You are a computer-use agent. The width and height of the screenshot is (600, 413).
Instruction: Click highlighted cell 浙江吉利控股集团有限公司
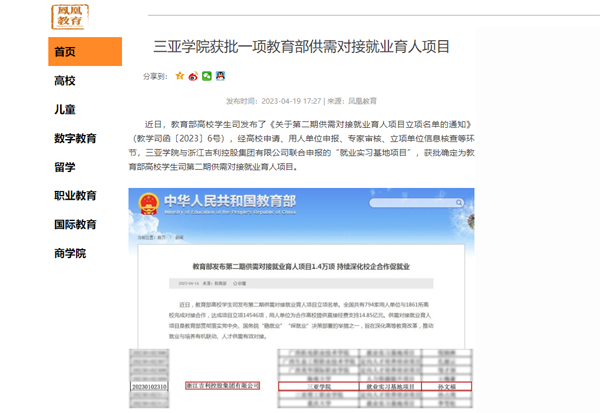222,385
